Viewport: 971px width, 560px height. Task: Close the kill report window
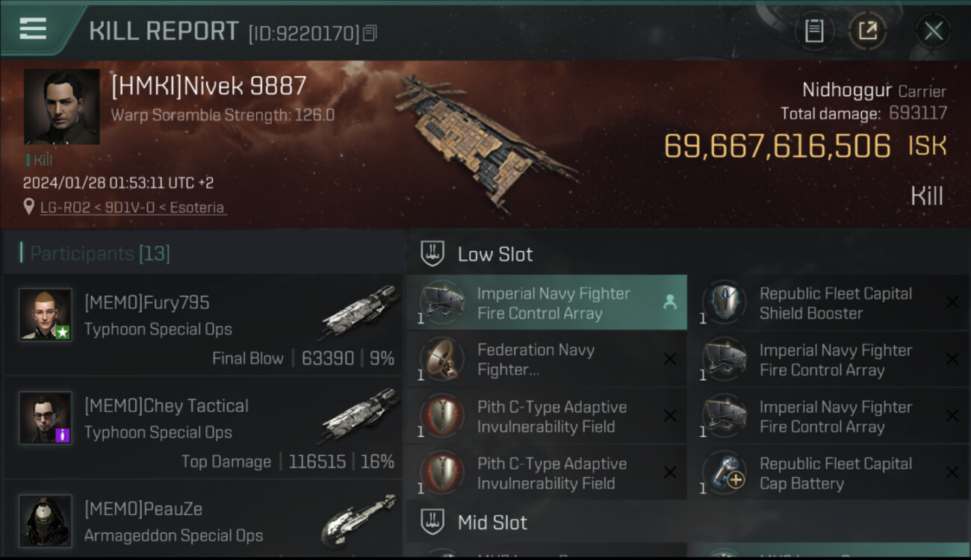(x=933, y=31)
